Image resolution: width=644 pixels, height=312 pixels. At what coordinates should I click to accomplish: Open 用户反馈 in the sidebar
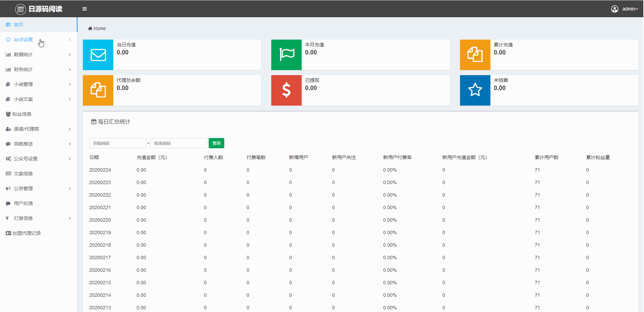23,203
